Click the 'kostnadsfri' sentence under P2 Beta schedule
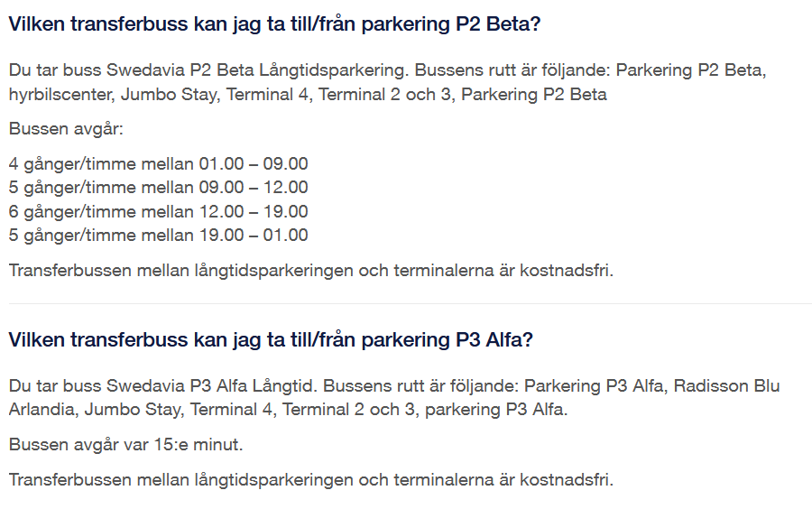Image resolution: width=812 pixels, height=509 pixels. click(x=310, y=270)
